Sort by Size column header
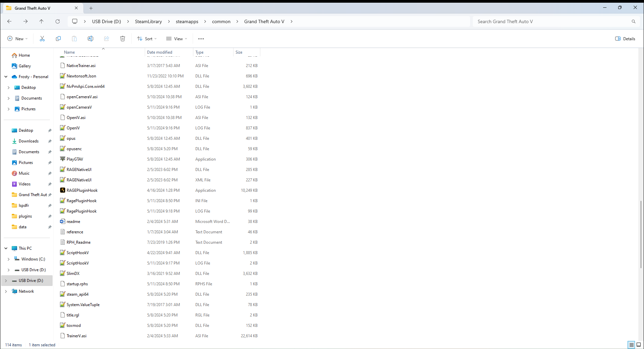The width and height of the screenshot is (644, 349). 239,52
